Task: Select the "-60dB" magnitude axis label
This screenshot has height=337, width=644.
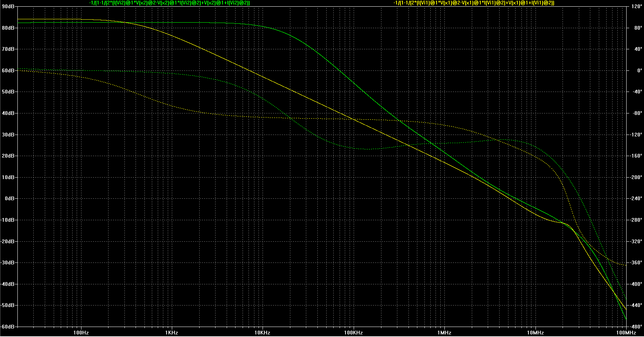Action: (7, 327)
